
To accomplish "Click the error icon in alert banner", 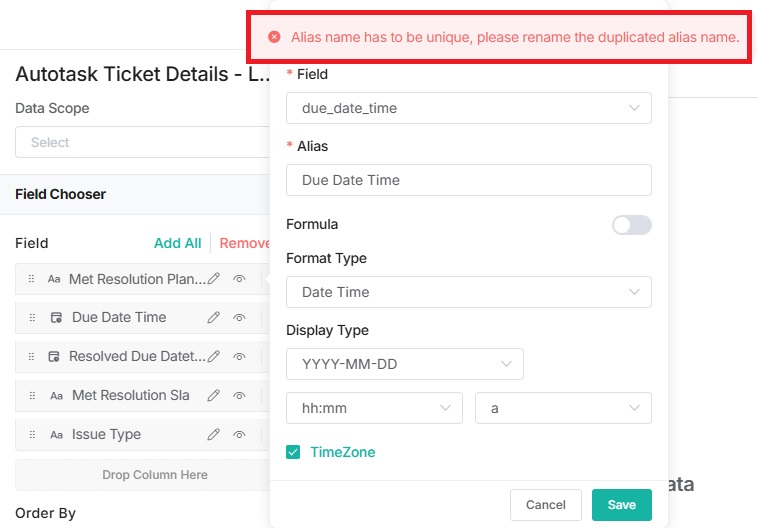I will [274, 37].
